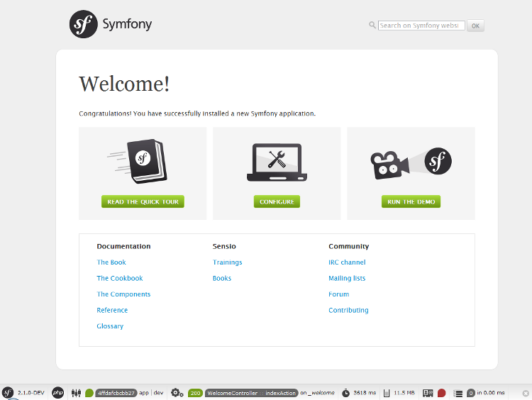Viewport: 532px width, 400px height.
Task: Click the 'in 0.00 ms' query time
Action: 491,393
